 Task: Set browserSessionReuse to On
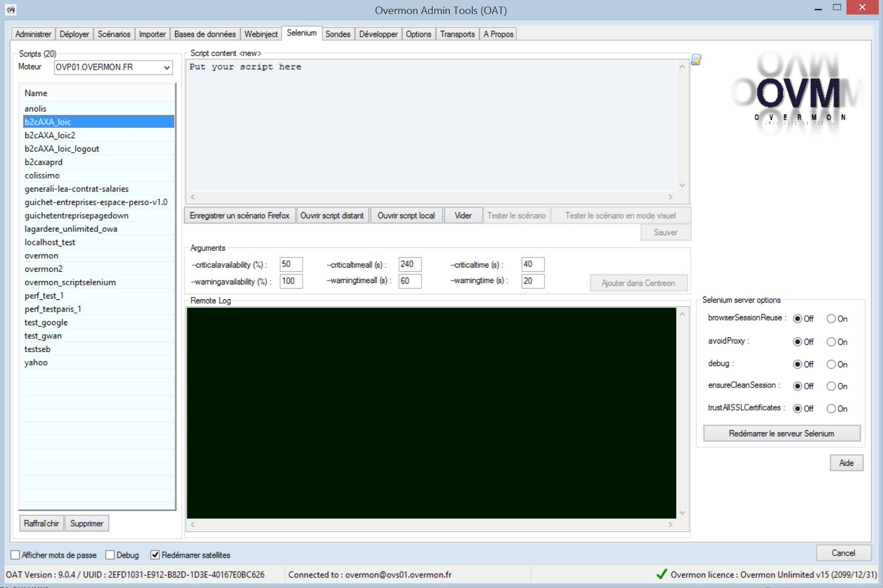tap(831, 319)
